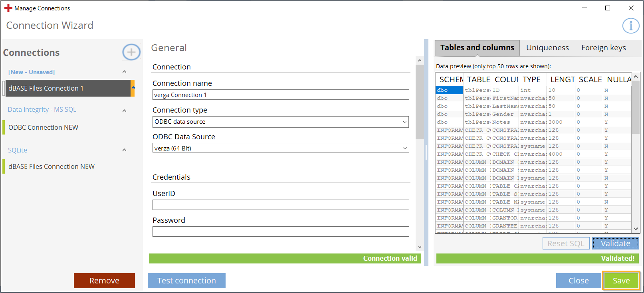
Task: Click the UserID input field
Action: tap(281, 205)
